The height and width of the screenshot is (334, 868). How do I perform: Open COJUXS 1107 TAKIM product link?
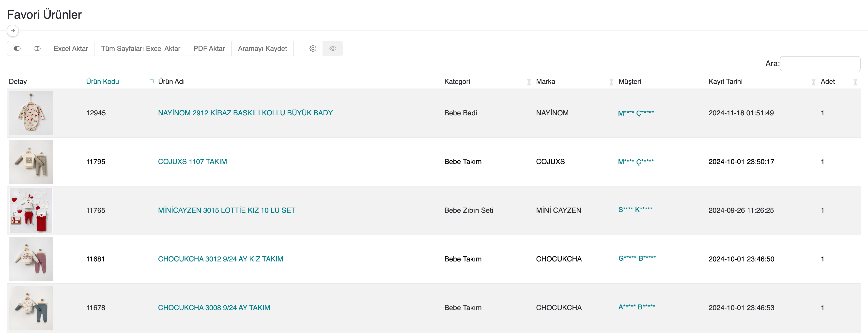point(192,162)
